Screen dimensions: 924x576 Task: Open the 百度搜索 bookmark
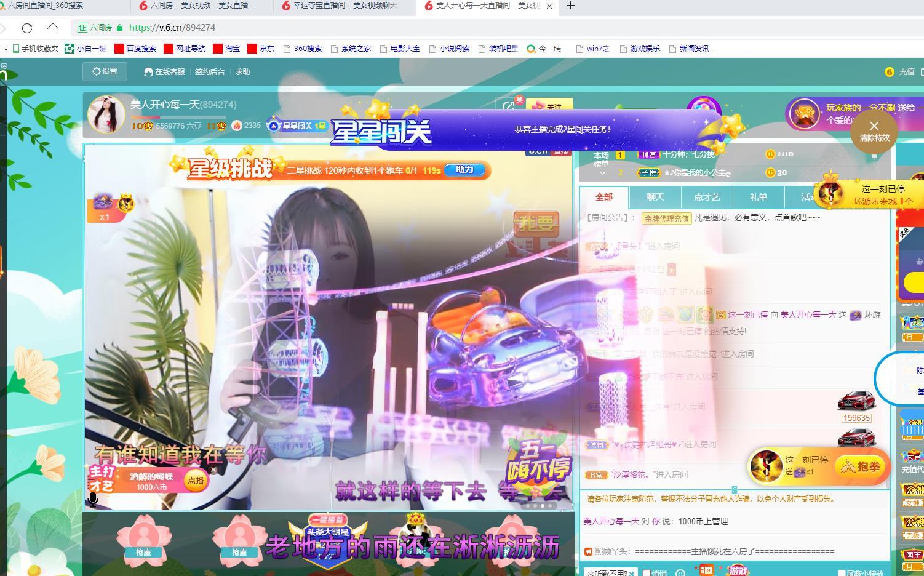point(135,48)
